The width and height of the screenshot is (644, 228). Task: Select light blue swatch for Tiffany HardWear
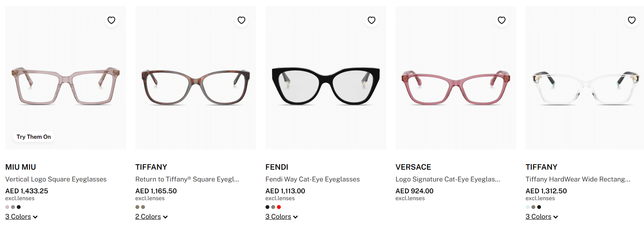pyautogui.click(x=528, y=207)
